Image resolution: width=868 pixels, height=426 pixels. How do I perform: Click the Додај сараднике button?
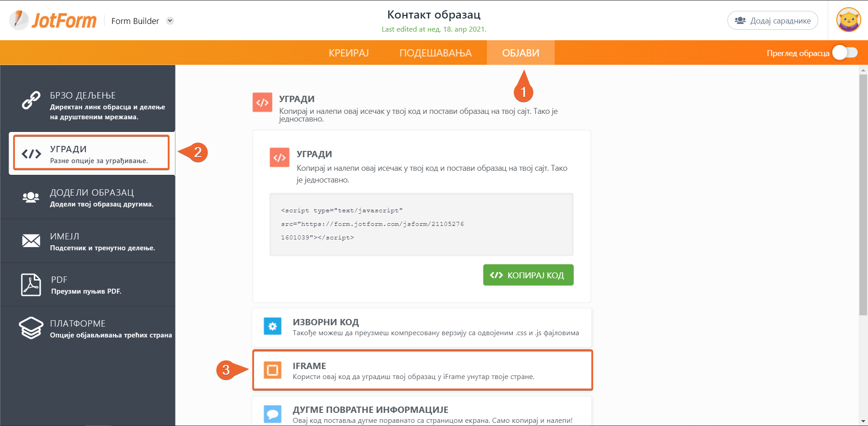pyautogui.click(x=772, y=21)
